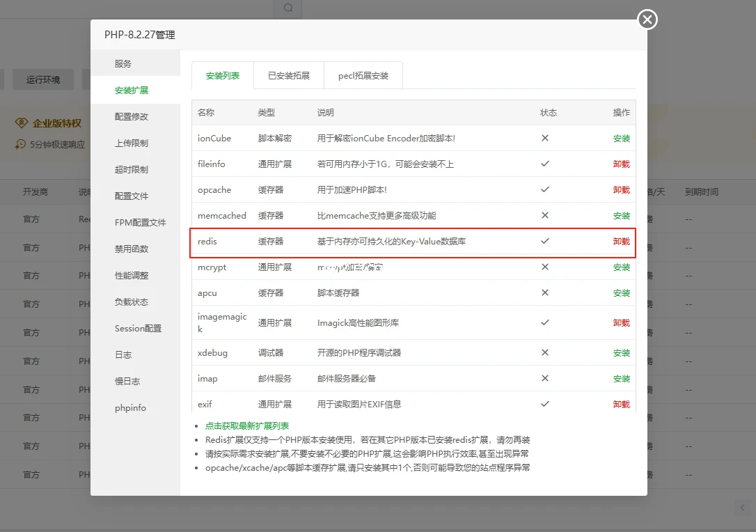View the 负载状态 page

[x=128, y=302]
